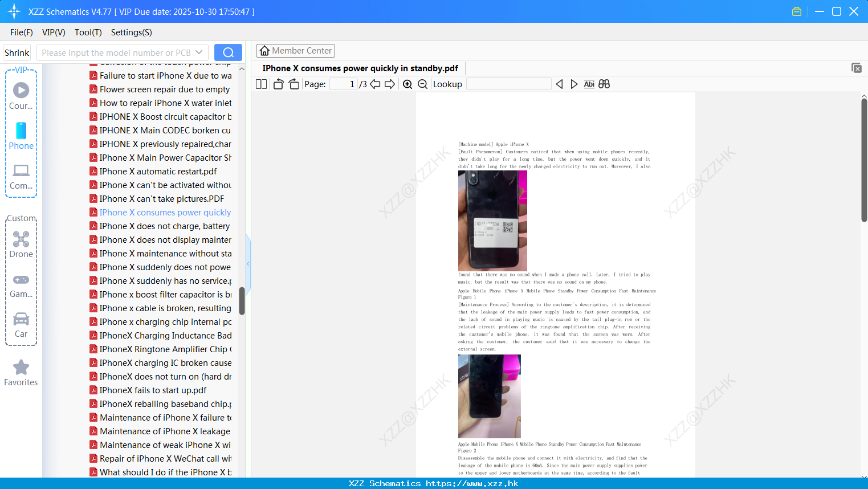Viewport: 868px width, 489px height.
Task: Open the Tool(T) menu
Action: 88,32
